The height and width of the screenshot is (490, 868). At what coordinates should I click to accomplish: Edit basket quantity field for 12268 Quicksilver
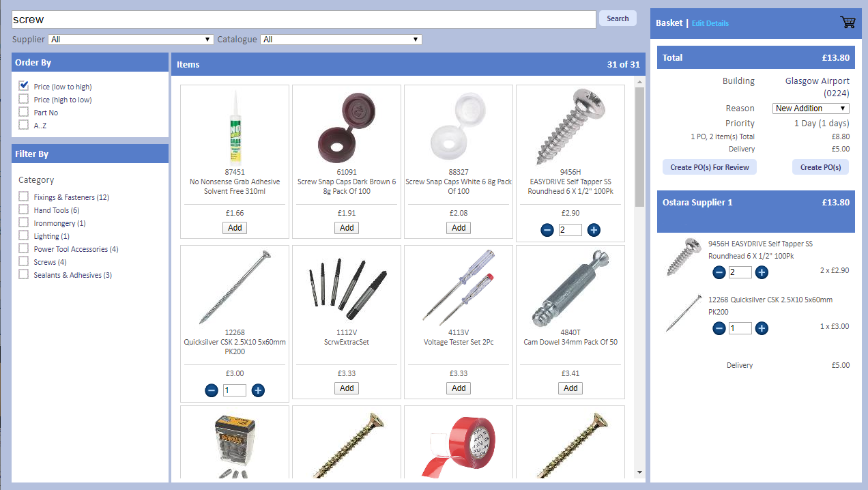point(740,328)
